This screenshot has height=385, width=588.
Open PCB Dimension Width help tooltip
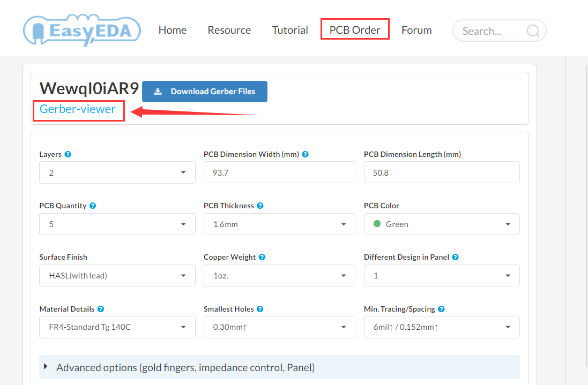[x=305, y=154]
